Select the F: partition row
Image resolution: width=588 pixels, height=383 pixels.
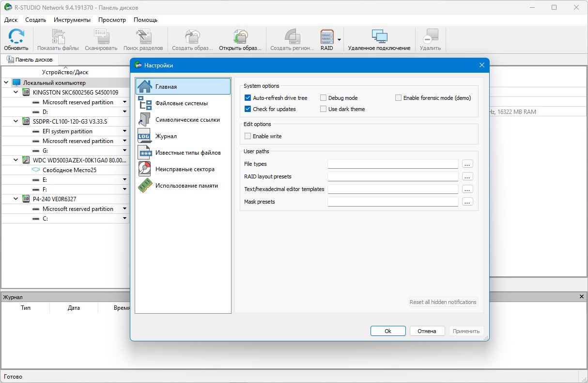(x=65, y=189)
